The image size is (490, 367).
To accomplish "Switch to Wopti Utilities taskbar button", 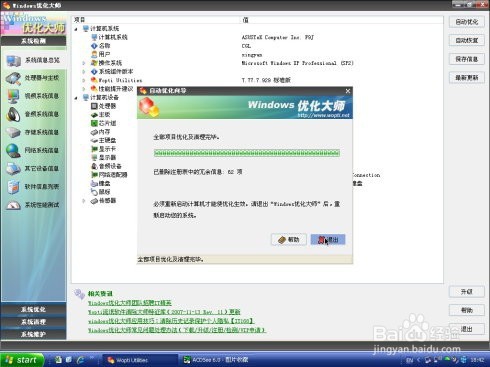I will tap(140, 360).
